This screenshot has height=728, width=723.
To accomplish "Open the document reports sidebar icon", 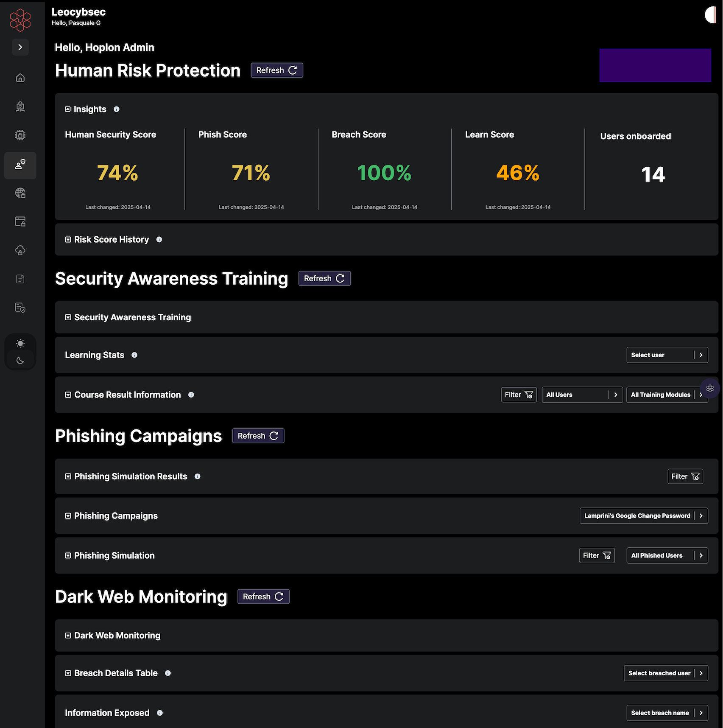I will tap(20, 279).
